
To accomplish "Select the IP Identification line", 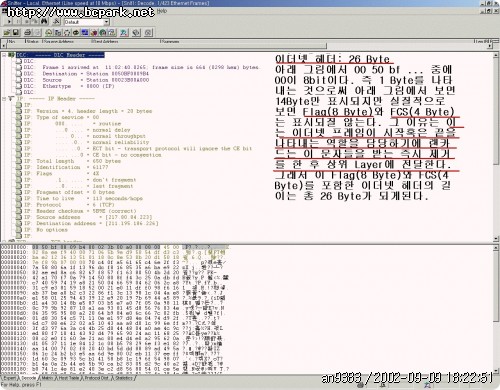I will (x=66, y=167).
